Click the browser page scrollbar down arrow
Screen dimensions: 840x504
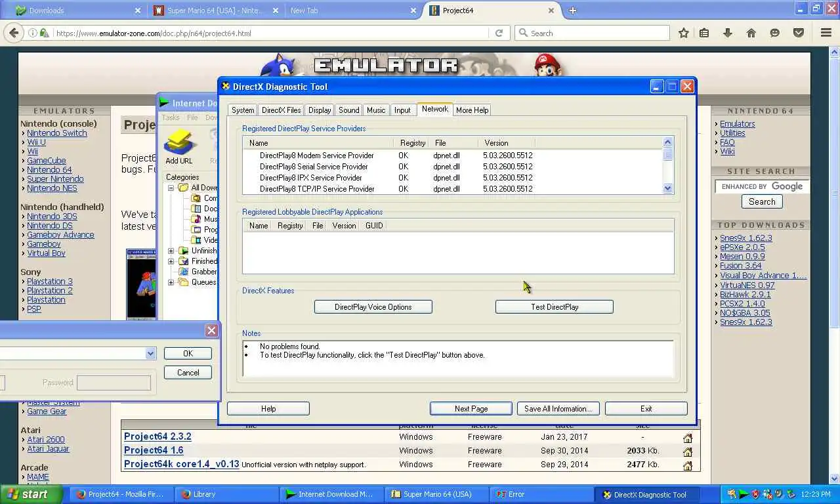coord(835,479)
